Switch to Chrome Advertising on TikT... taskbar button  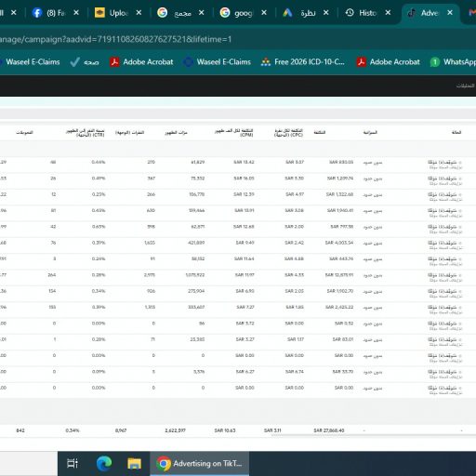click(x=199, y=464)
